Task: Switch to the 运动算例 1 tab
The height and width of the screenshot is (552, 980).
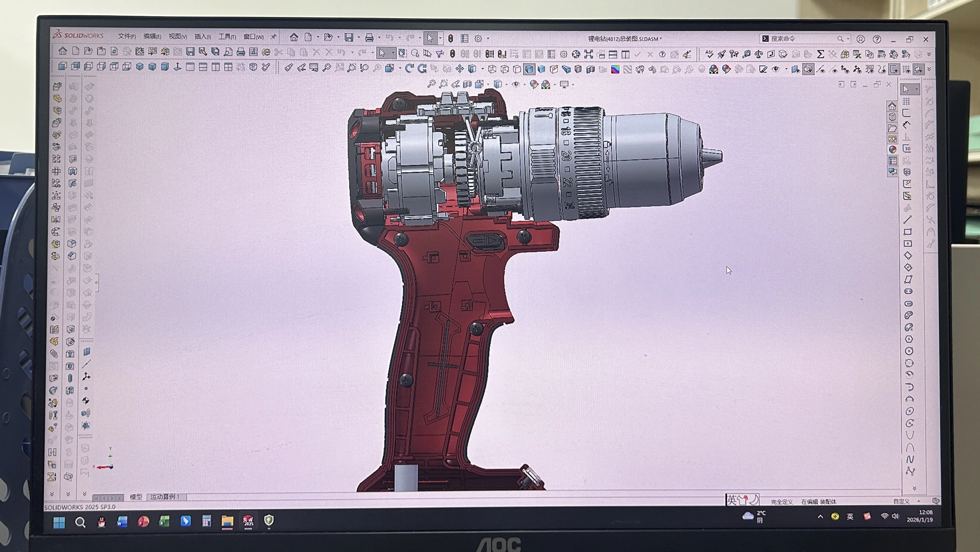Action: pyautogui.click(x=164, y=497)
